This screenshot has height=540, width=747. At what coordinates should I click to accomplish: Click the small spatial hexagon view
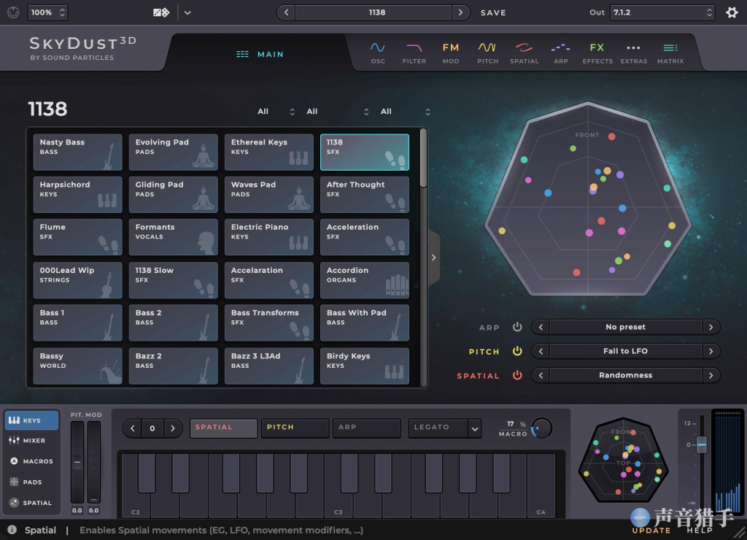pos(623,459)
